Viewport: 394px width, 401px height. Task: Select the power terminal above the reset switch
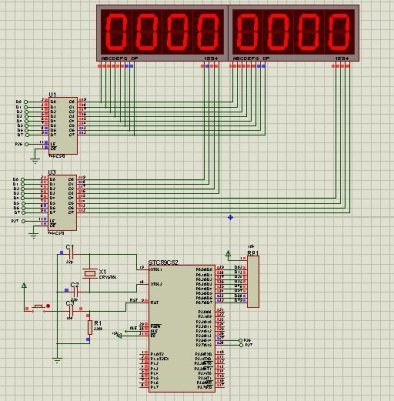[24, 285]
